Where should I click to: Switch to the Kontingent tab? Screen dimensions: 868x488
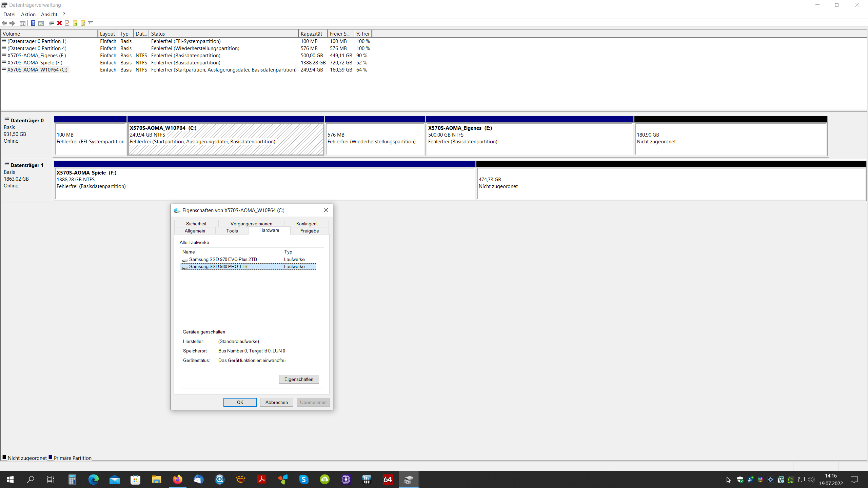click(x=307, y=224)
